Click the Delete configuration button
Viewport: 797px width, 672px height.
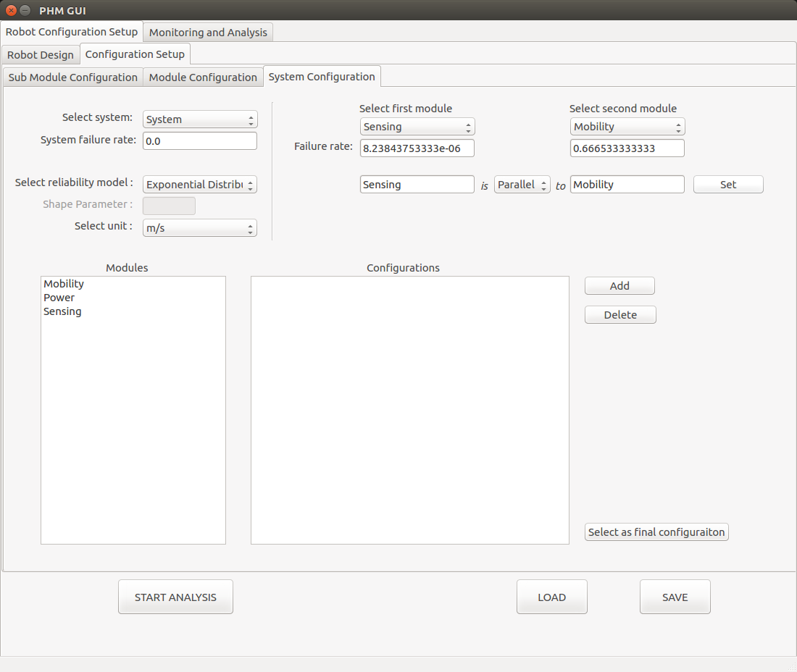[x=620, y=315]
